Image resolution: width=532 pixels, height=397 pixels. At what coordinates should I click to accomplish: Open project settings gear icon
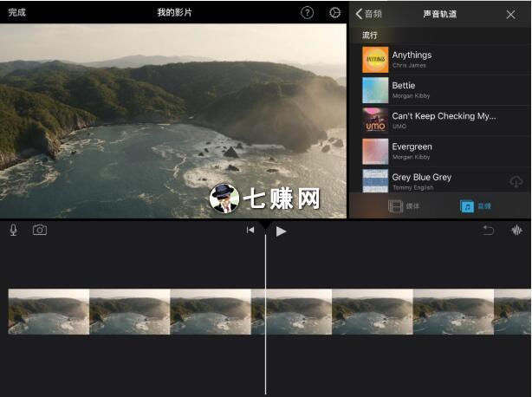click(334, 12)
